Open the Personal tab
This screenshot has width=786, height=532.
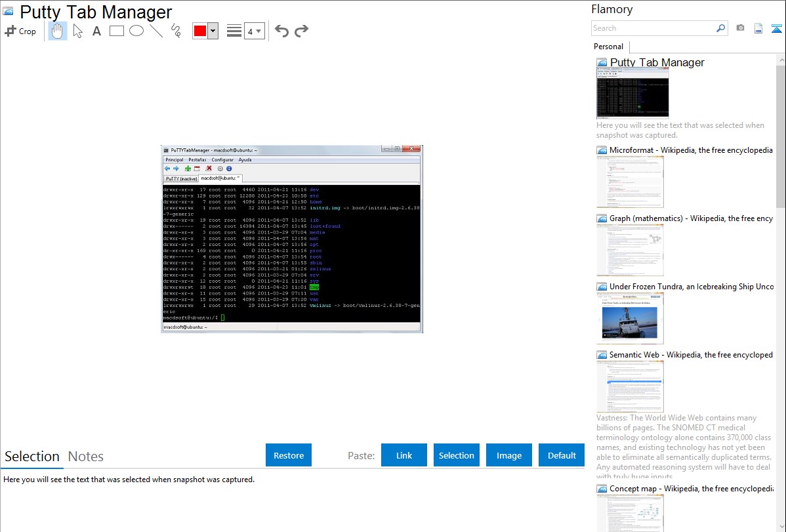[609, 47]
